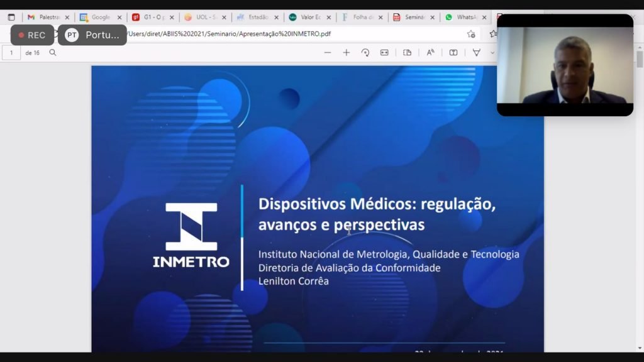This screenshot has width=644, height=362.
Task: Open the tab actions menu icon
Action: 11,18
